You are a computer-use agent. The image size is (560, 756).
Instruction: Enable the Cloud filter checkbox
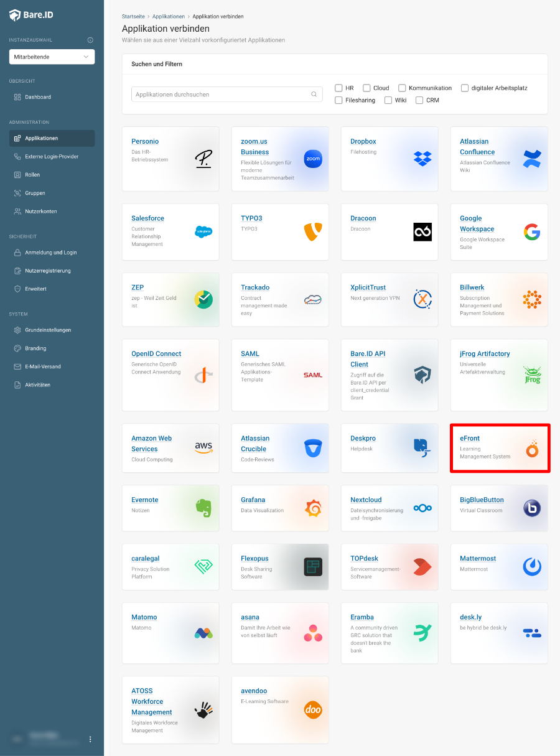tap(366, 88)
